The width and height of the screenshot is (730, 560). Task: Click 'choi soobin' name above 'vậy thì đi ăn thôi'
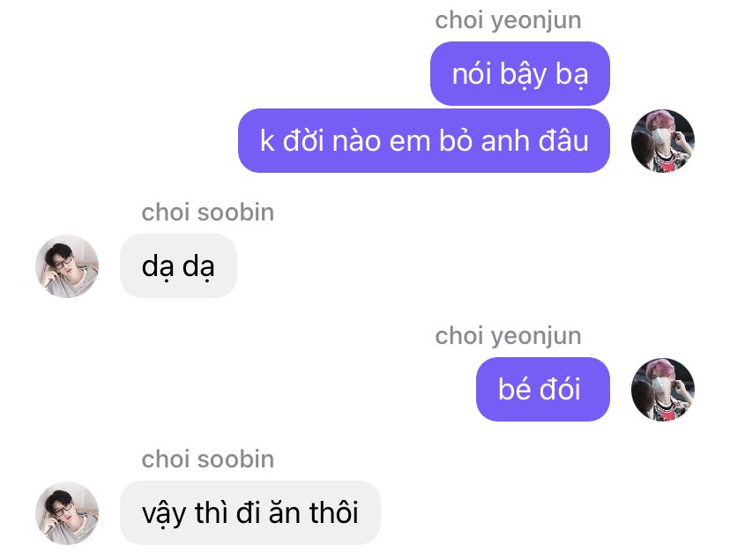[x=208, y=459]
